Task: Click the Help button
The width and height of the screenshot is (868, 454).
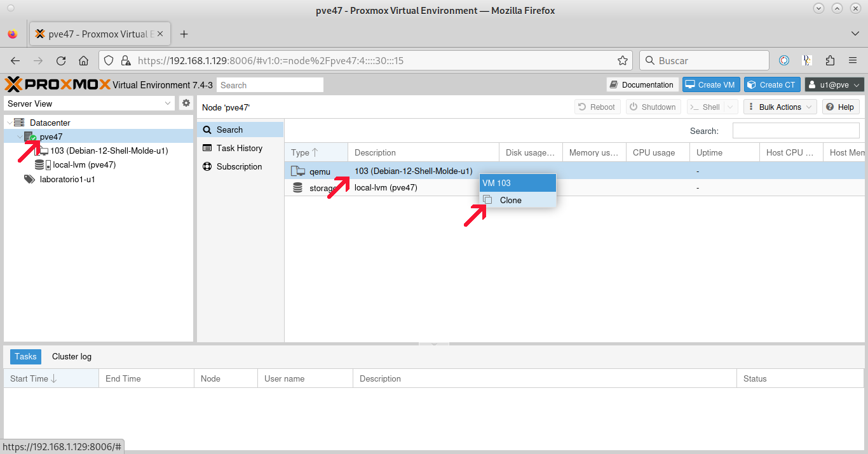Action: pos(841,107)
